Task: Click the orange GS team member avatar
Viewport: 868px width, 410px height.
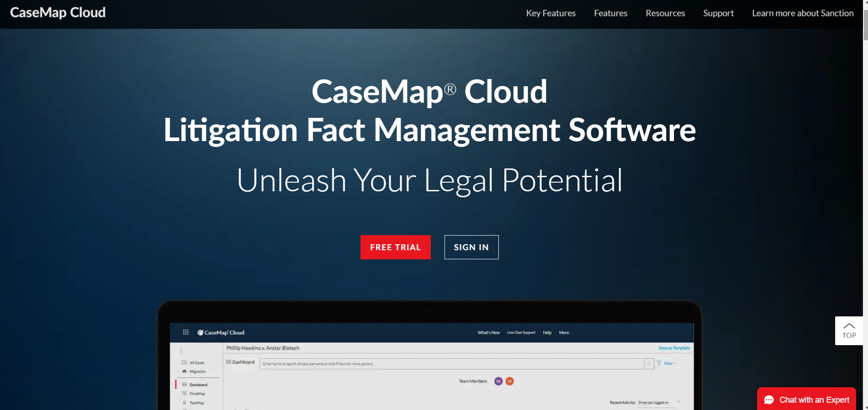Action: pos(510,381)
